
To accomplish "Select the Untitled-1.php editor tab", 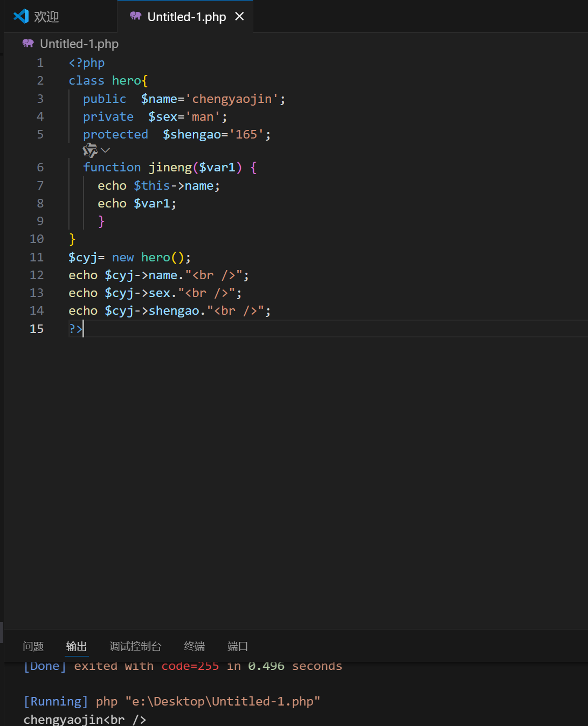I will point(186,17).
